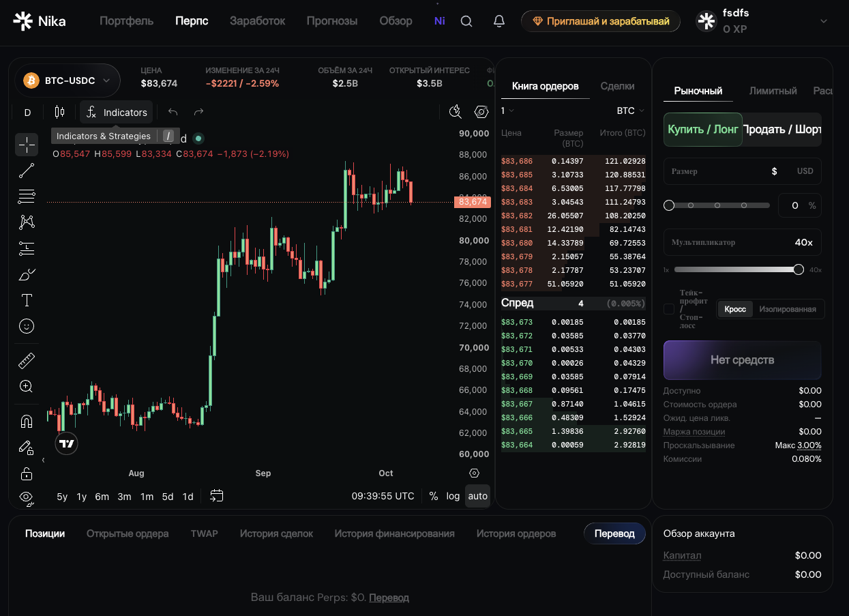The image size is (849, 616).
Task: Open USD size currency selector
Action: tap(805, 171)
